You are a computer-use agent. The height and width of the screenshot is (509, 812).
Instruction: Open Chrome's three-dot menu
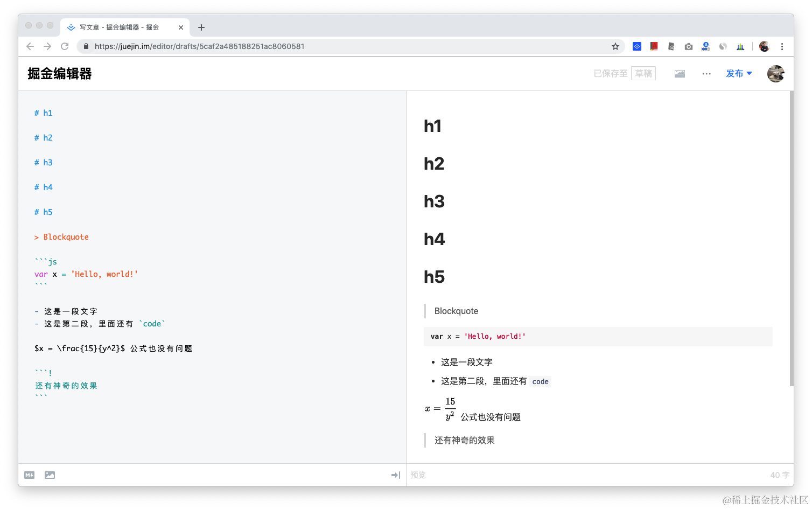click(x=782, y=46)
